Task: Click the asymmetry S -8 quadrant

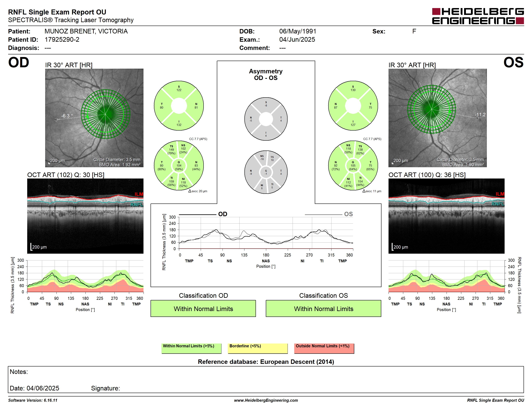Action: [x=266, y=104]
